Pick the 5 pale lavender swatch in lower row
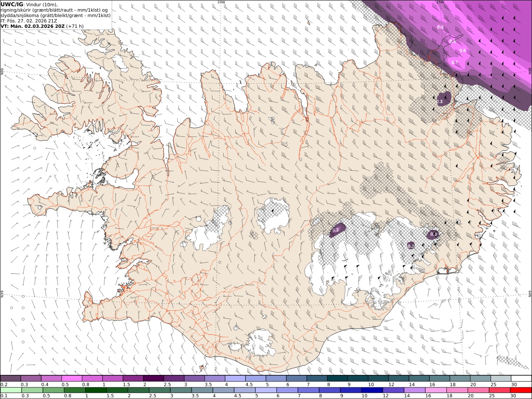This screenshot has width=532, height=399. click(266, 390)
